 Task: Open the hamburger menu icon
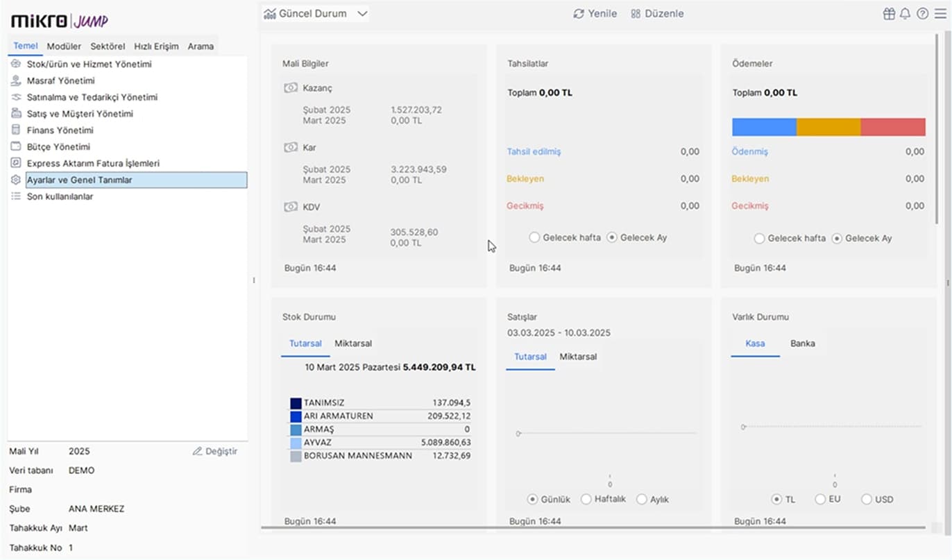tap(940, 14)
